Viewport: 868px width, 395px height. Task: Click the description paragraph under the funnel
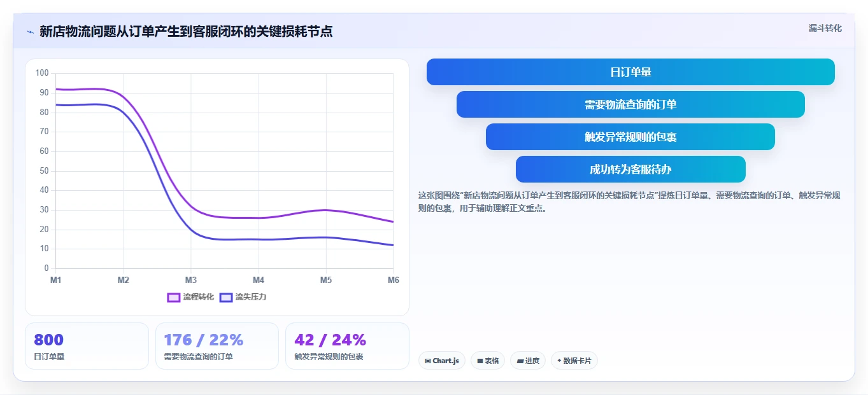coord(629,202)
